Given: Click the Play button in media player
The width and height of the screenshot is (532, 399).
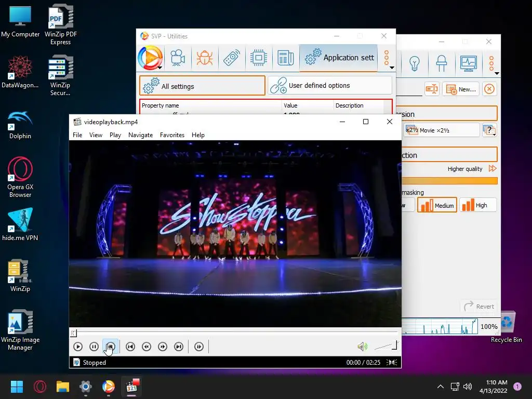Looking at the screenshot, I should 78,347.
